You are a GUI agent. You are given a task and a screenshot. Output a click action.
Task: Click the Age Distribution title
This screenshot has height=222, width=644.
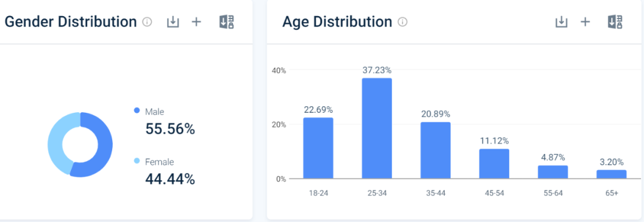(x=337, y=22)
